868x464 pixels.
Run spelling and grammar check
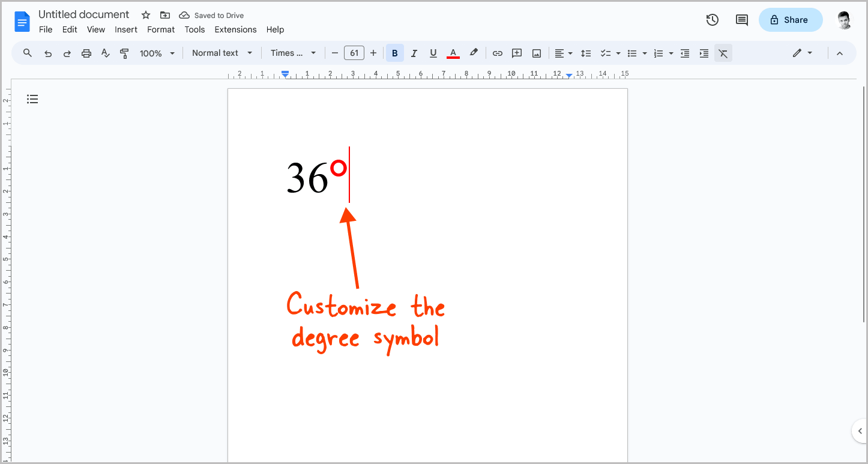tap(105, 53)
